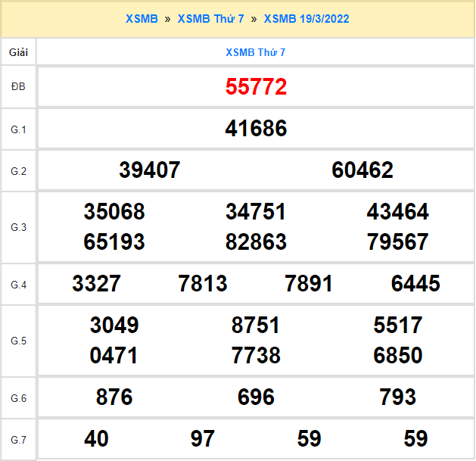Open the XSMB 19/3/2022 breadcrumb link
Viewport: 476px width, 461px height.
point(306,18)
